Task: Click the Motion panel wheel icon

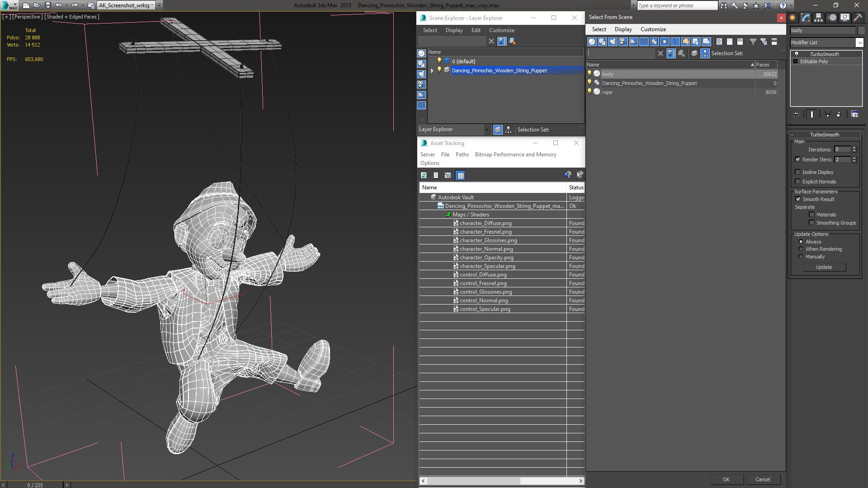Action: 832,18
